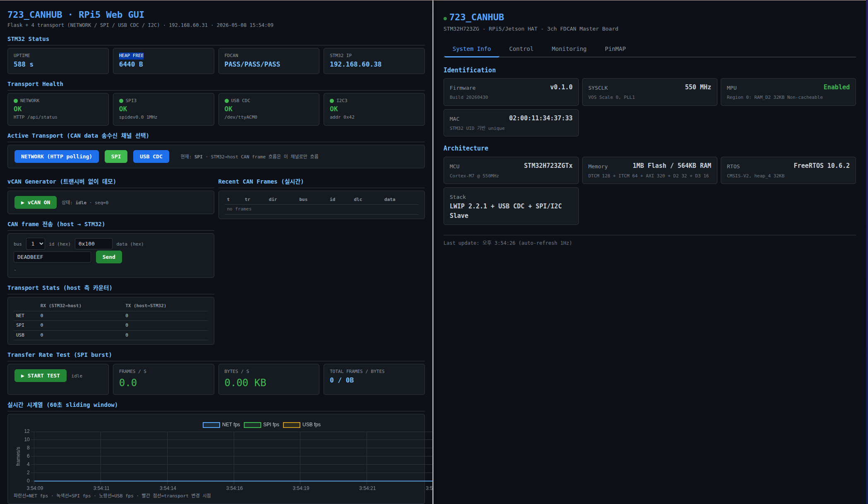Viewport: 868px width, 504px height.
Task: Select NETWORK (HTTP polling) transport button
Action: (x=56, y=157)
